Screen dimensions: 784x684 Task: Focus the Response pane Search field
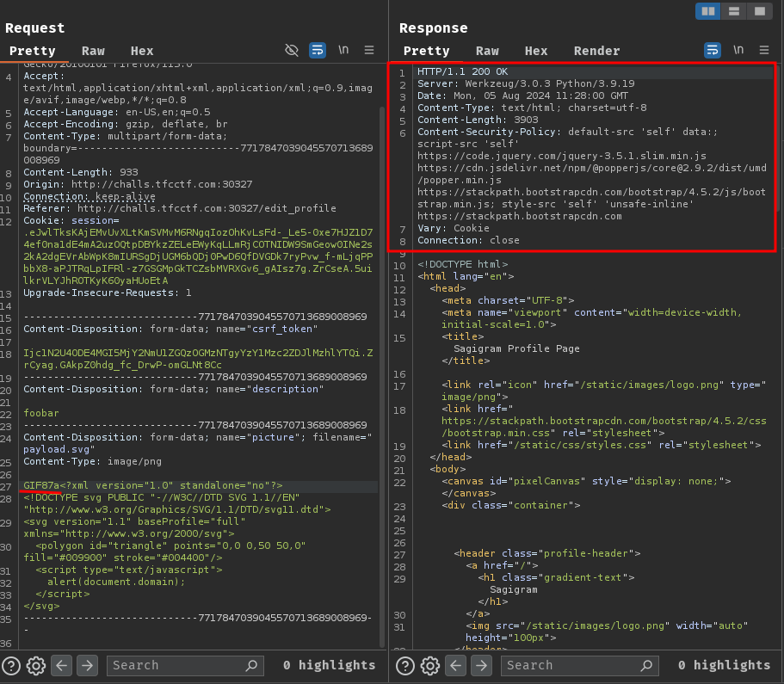579,665
